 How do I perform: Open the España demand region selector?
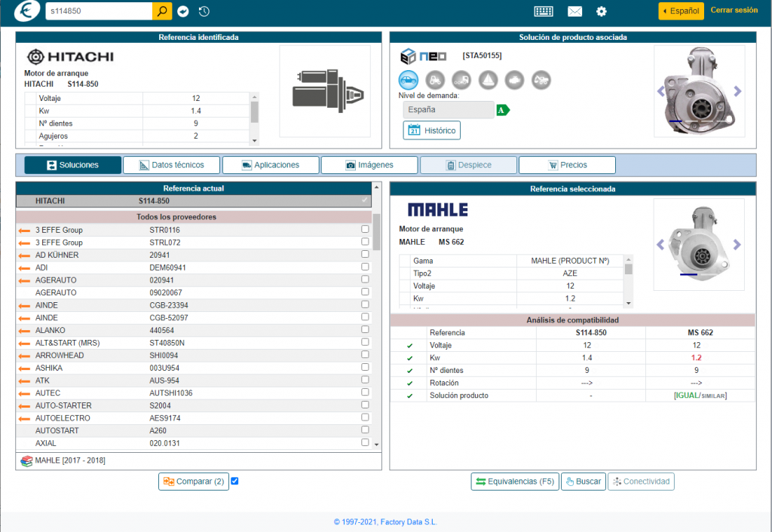[x=449, y=110]
